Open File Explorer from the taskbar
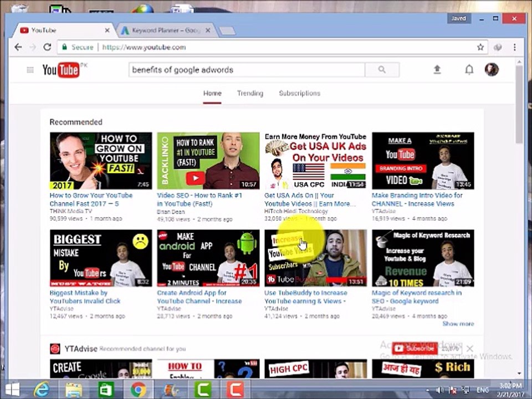Image resolution: width=532 pixels, height=399 pixels. pos(74,390)
